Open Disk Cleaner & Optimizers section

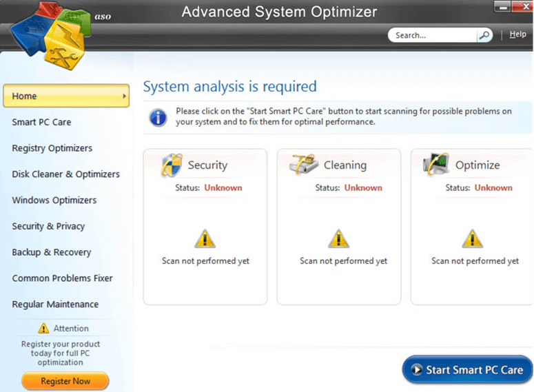[65, 174]
